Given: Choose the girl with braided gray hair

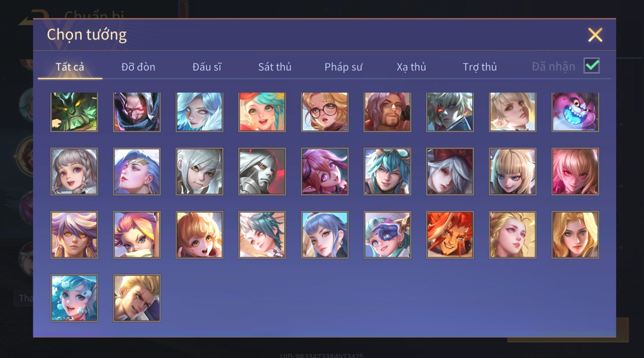Looking at the screenshot, I should [x=74, y=172].
